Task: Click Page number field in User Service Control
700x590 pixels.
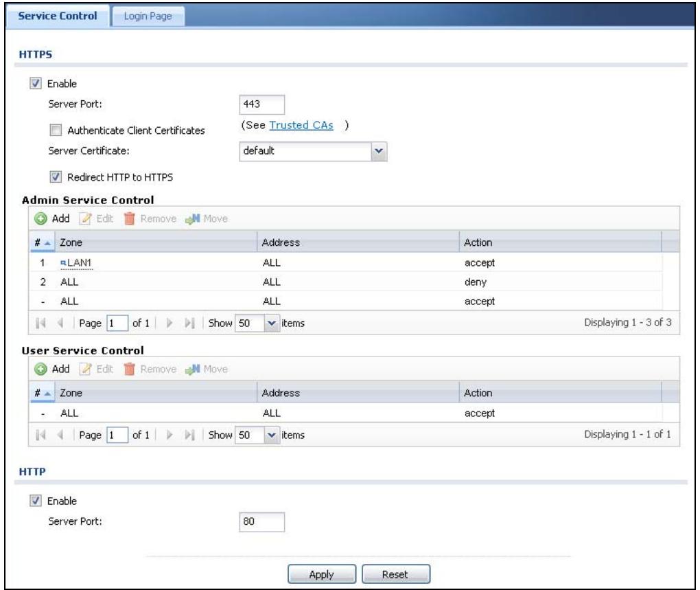Action: (117, 435)
